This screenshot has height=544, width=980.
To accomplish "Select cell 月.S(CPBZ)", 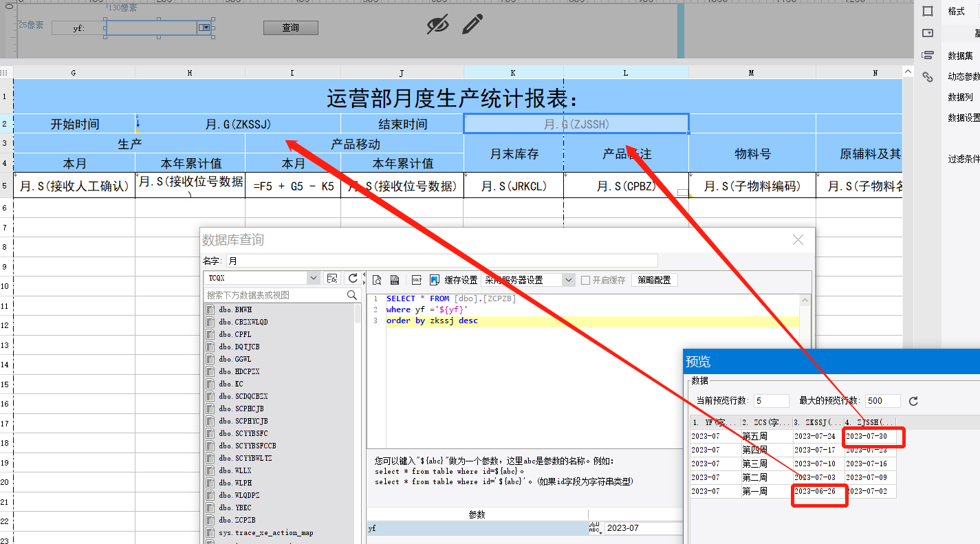I will tap(626, 186).
